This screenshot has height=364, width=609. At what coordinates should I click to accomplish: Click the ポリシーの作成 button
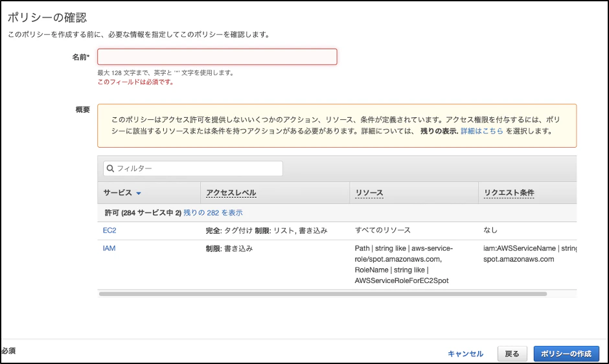tap(566, 354)
